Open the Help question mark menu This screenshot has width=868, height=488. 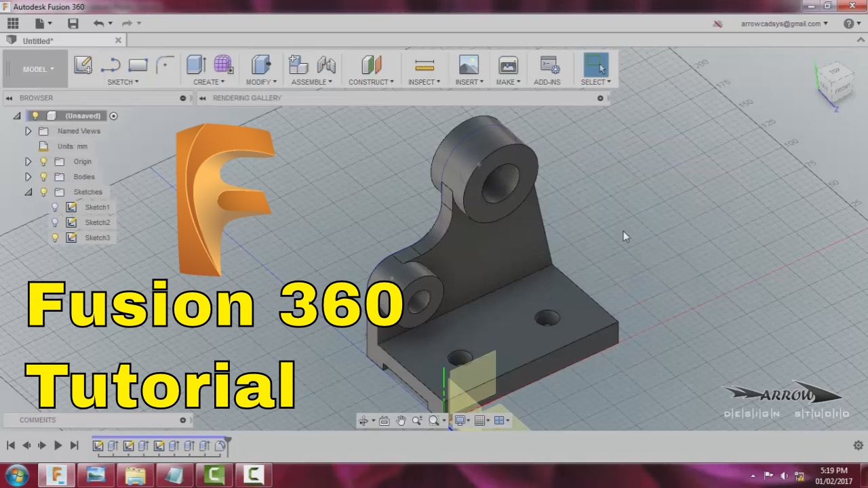851,24
